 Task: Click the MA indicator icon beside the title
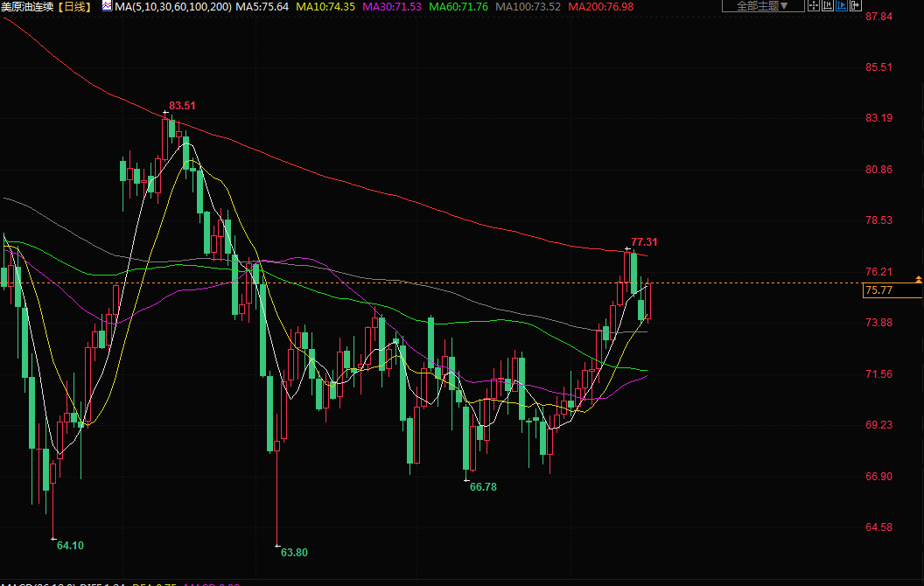[106, 6]
